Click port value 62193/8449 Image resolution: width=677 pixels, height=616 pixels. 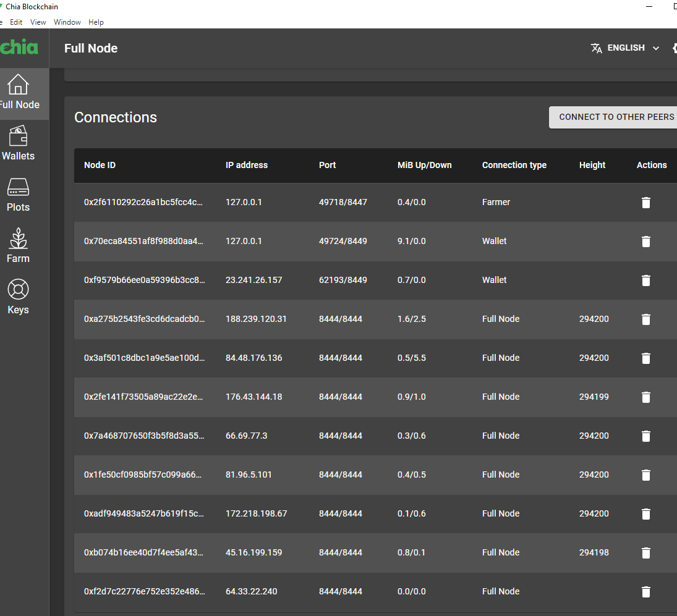[x=343, y=280]
